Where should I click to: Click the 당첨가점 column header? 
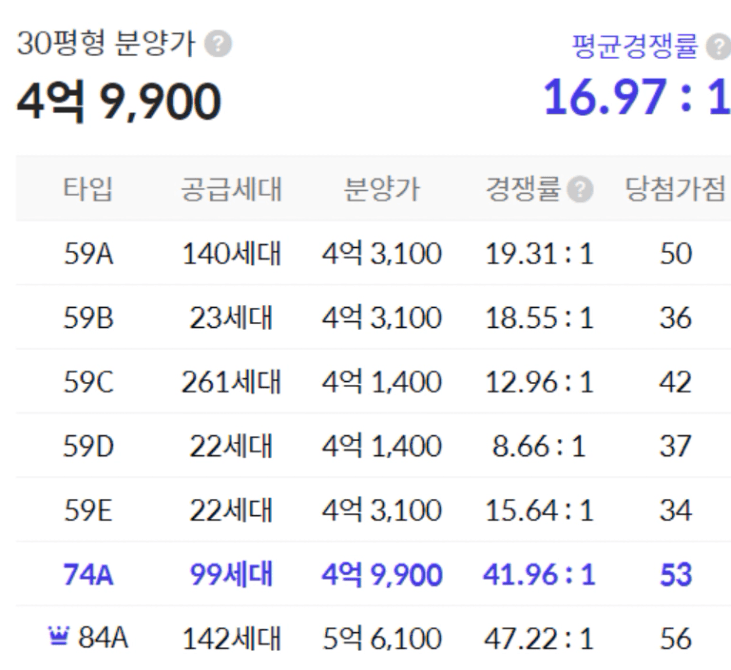pyautogui.click(x=675, y=189)
